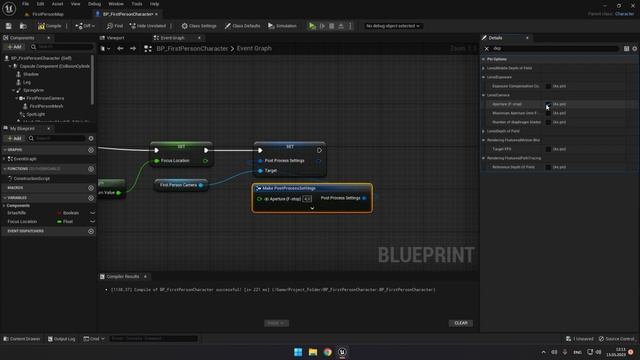Open My Blueprint settings gear
Viewport: 640px width, 360px height.
[91, 138]
